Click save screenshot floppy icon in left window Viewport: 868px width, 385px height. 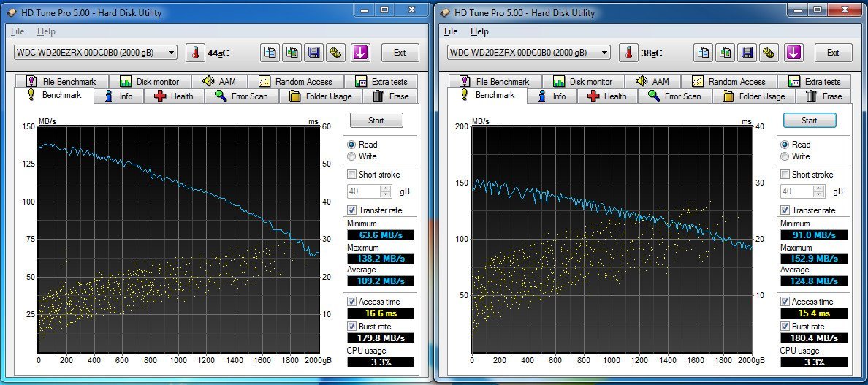pos(313,53)
